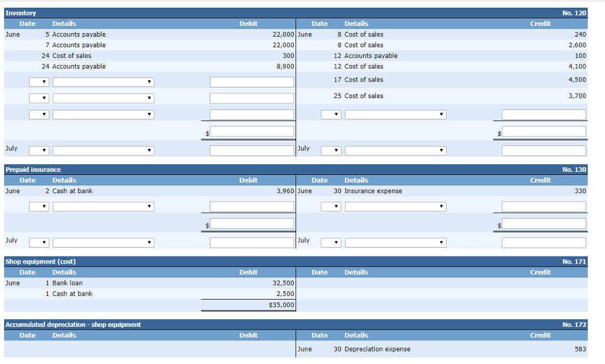
Task: Click the empty debit amount field in Prepaid insurance
Action: (x=252, y=206)
